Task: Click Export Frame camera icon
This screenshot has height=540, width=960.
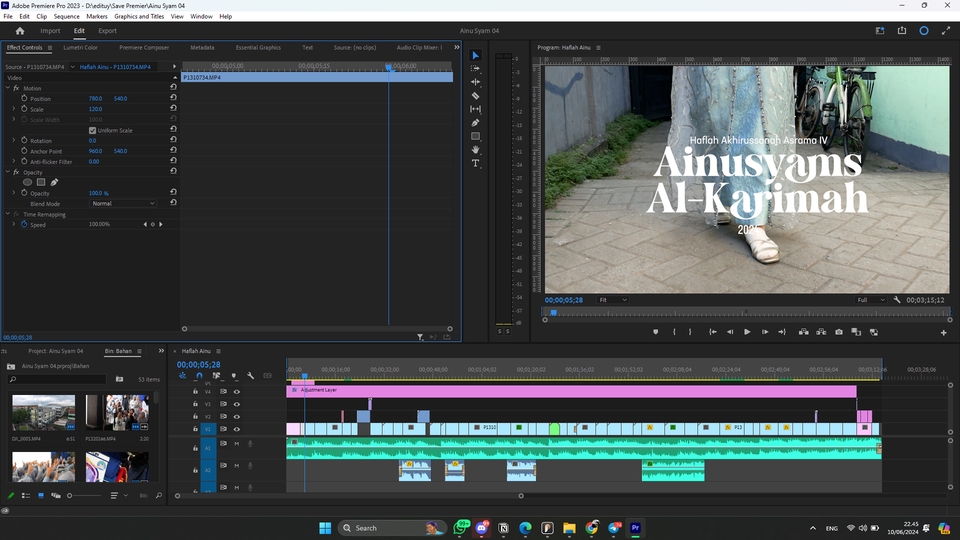Action: (839, 332)
